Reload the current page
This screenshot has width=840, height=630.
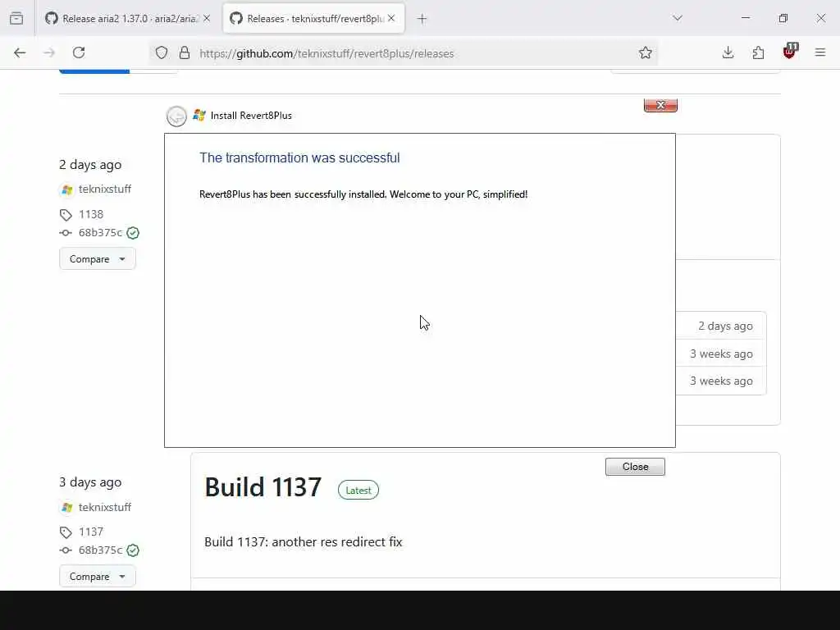coord(79,52)
